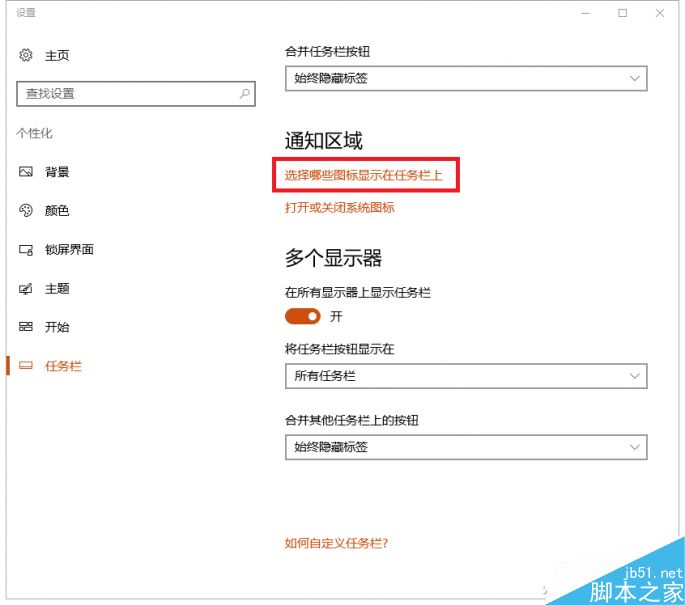The image size is (685, 605).
Task: Go to 背景 settings page
Action: coord(57,172)
